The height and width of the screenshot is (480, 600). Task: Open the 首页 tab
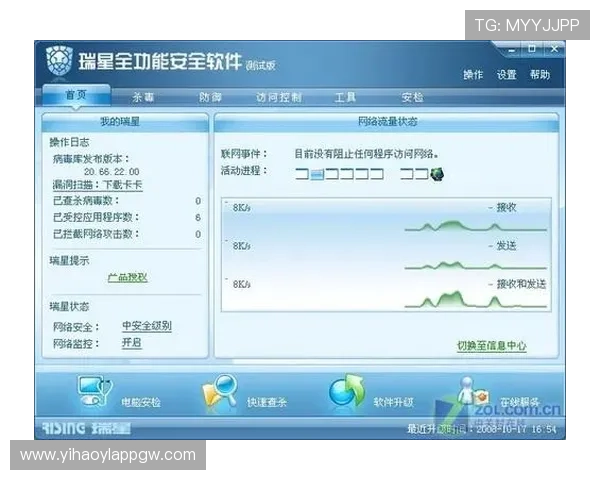[77, 95]
